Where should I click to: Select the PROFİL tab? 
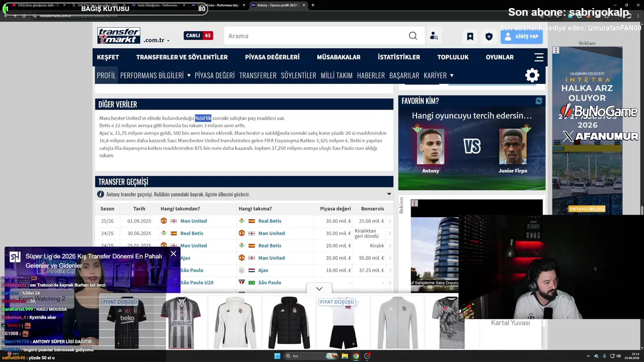click(106, 75)
